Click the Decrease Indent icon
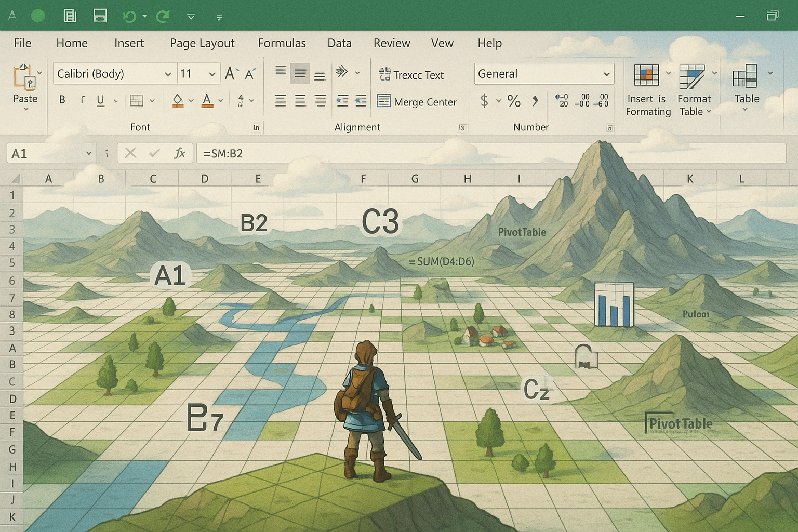This screenshot has height=532, width=798. (x=342, y=100)
